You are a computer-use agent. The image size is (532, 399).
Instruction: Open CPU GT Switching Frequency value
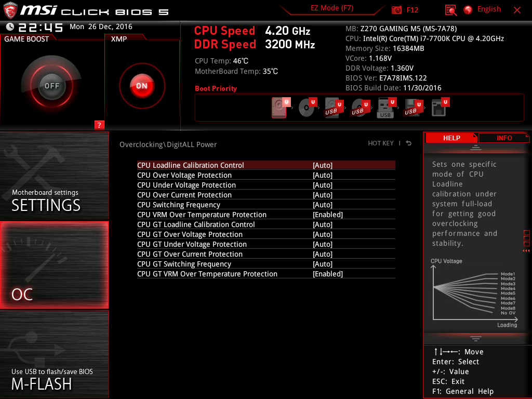pos(322,263)
